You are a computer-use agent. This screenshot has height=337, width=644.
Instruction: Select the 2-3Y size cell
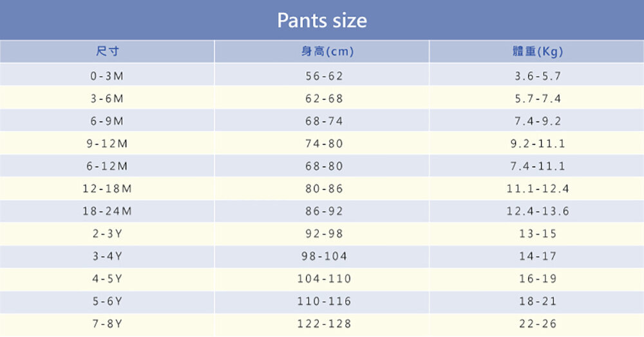[x=107, y=233]
